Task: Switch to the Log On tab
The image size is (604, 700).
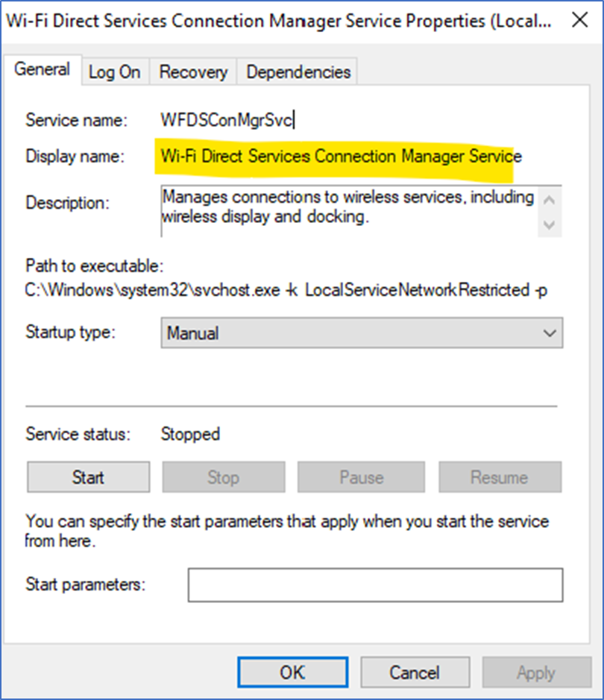Action: pos(115,72)
